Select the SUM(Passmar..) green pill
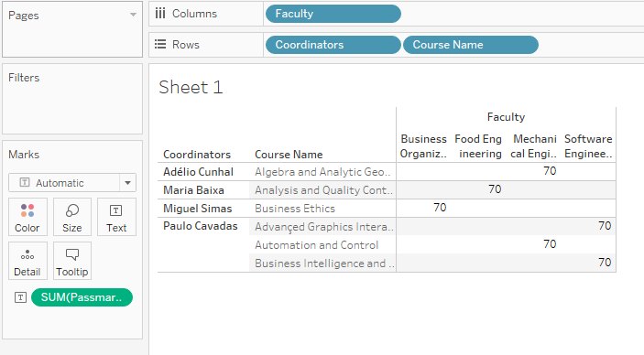Image resolution: width=644 pixels, height=355 pixels. [x=82, y=297]
